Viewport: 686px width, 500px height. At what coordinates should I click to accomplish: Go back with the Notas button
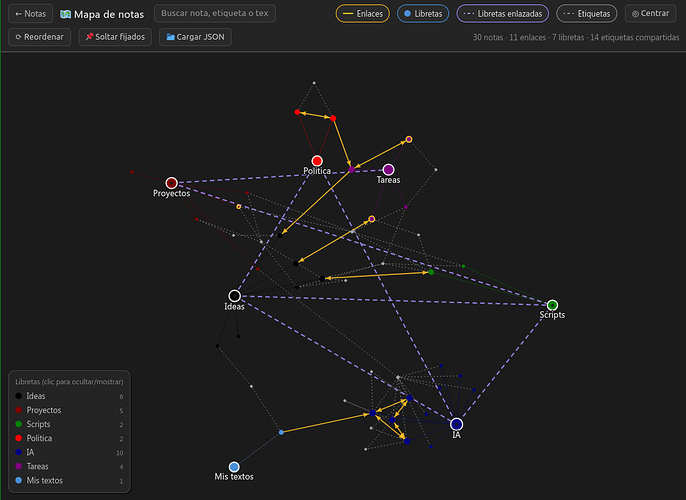(31, 14)
